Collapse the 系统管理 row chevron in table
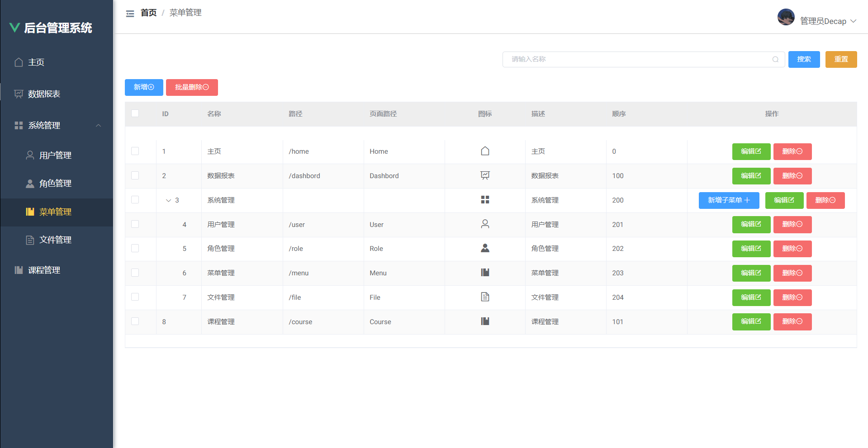 (x=168, y=200)
